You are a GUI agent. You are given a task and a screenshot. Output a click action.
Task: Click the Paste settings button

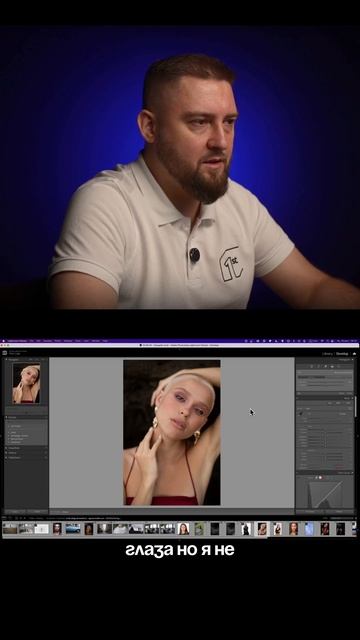pyautogui.click(x=37, y=511)
